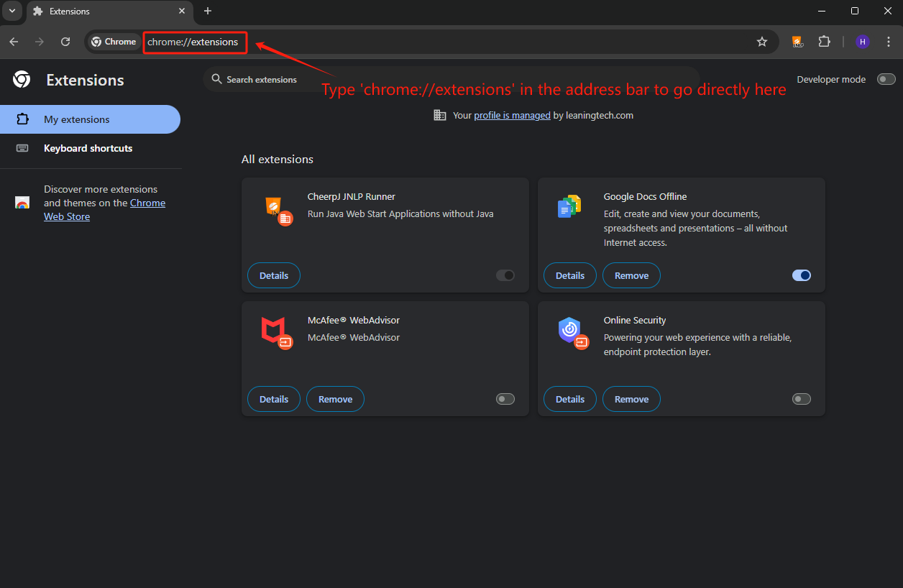Disable Google Docs Offline extension toggle
The width and height of the screenshot is (903, 588).
click(801, 275)
